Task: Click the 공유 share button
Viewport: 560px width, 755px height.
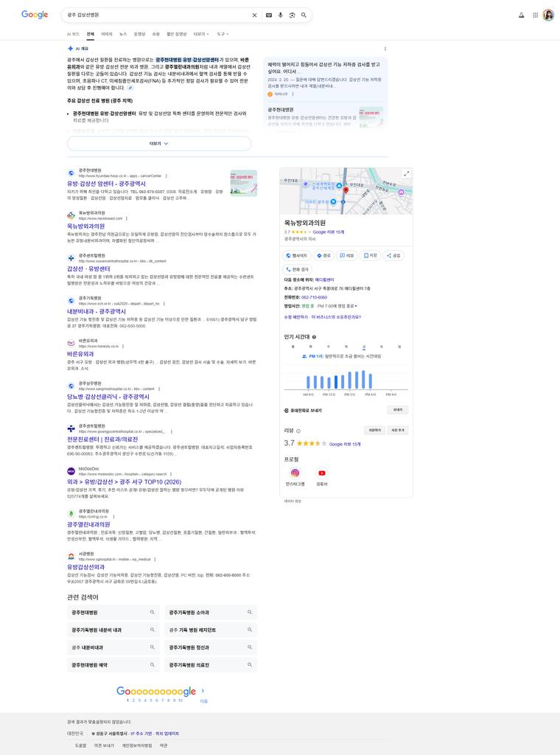Action: pos(393,256)
